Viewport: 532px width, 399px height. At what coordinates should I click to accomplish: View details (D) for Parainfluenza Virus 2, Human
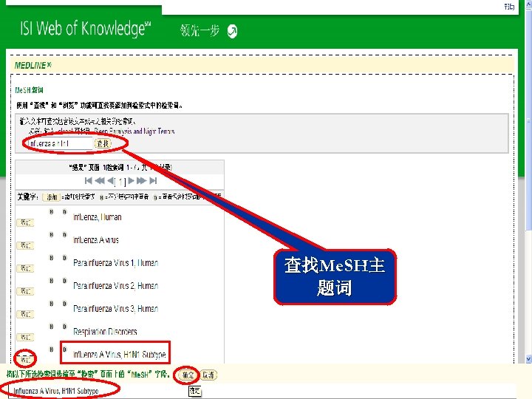click(x=64, y=281)
